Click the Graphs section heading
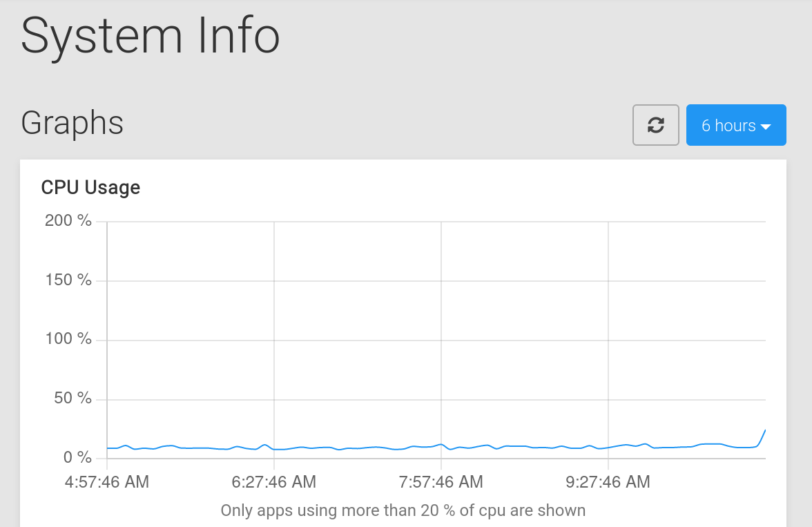Screen dimensions: 812x527 pyautogui.click(x=72, y=124)
